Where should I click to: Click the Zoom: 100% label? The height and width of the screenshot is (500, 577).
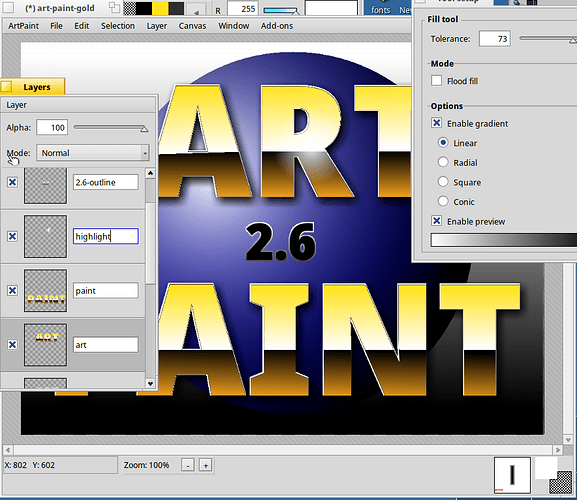(x=146, y=465)
